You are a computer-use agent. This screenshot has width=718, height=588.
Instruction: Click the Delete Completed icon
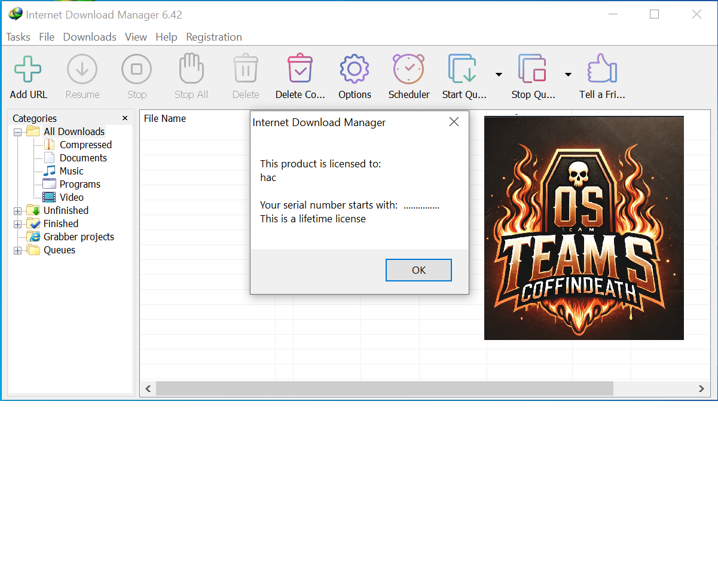tap(300, 69)
